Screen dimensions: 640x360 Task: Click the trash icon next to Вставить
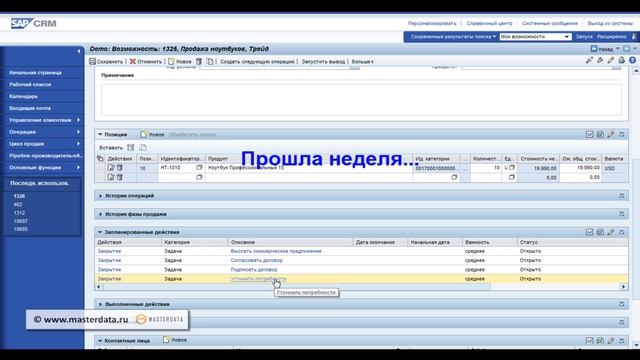tap(131, 148)
